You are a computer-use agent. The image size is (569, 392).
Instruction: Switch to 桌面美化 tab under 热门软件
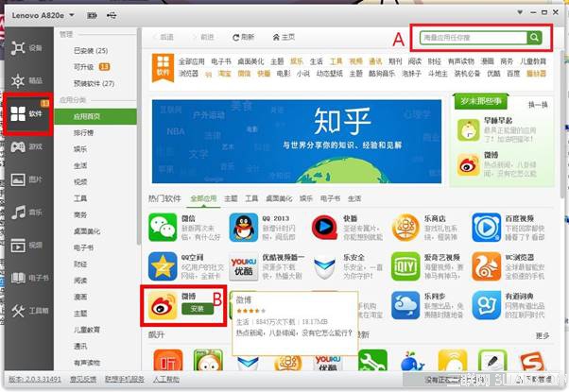point(279,198)
